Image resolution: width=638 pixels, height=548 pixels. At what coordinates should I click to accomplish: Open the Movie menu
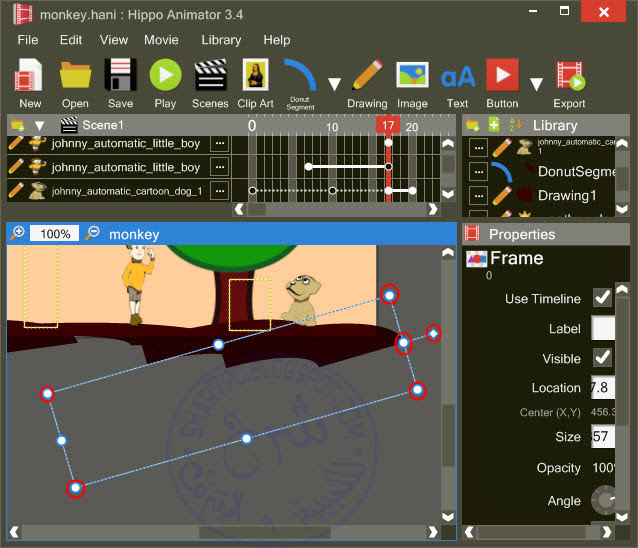(161, 40)
